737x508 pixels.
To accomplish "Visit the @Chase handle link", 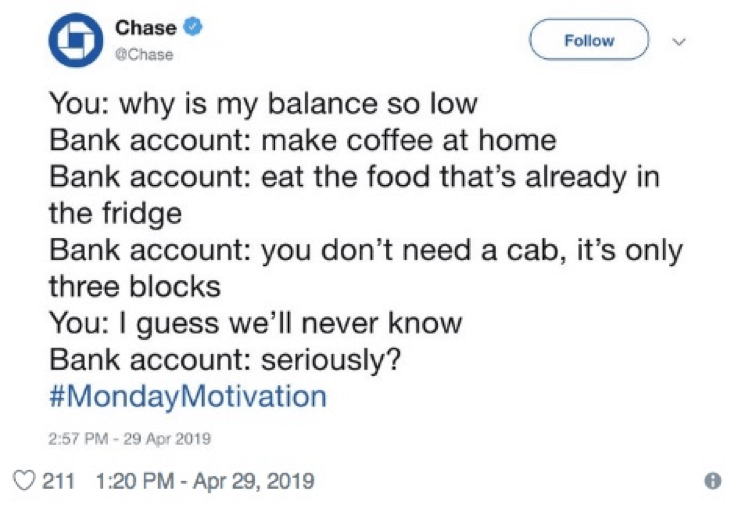I will coord(144,55).
